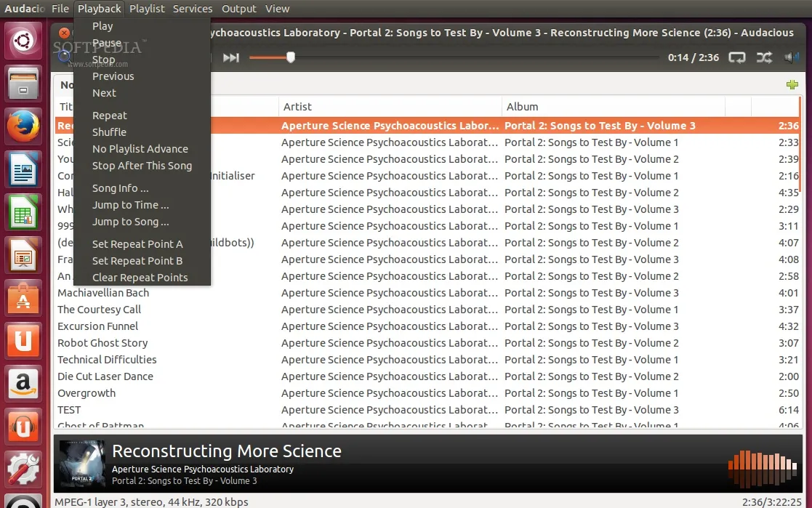Toggle the shuffle icon in the toolbar

coord(764,57)
